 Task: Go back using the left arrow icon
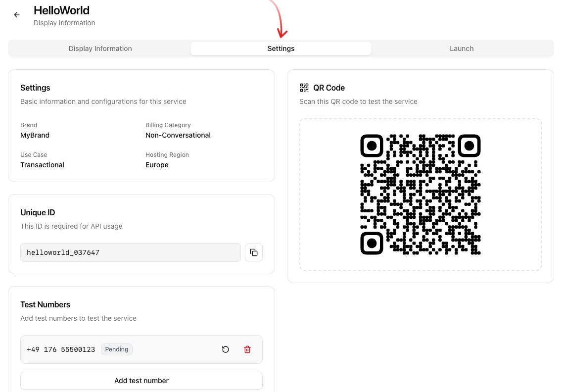16,15
